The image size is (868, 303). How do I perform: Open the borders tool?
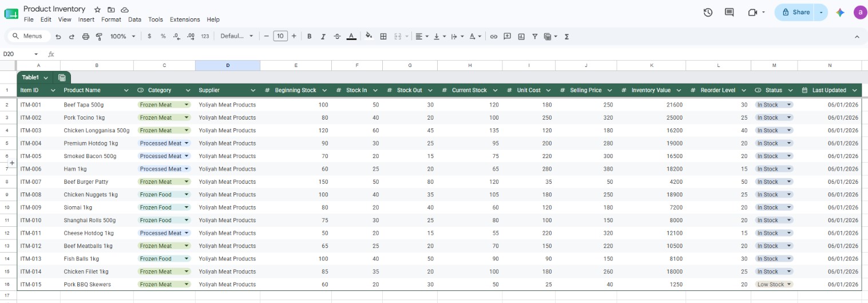click(x=383, y=36)
